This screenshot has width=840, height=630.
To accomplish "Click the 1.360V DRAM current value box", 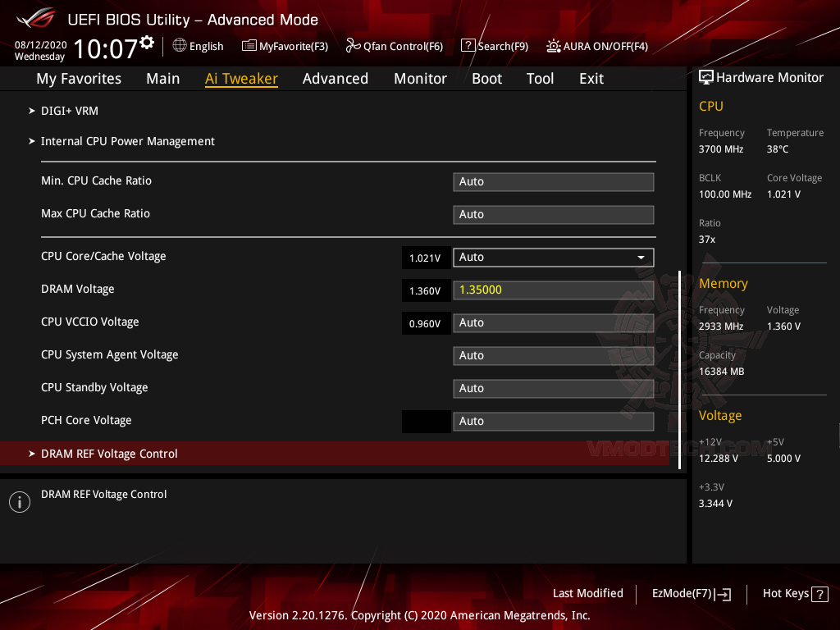I will pyautogui.click(x=426, y=291).
